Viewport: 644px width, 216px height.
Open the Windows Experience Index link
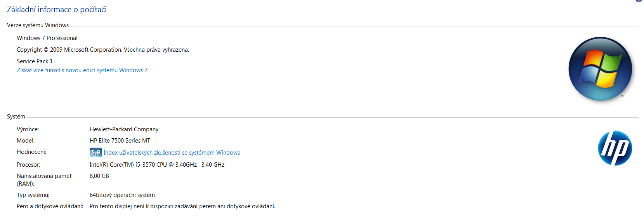[x=172, y=153]
